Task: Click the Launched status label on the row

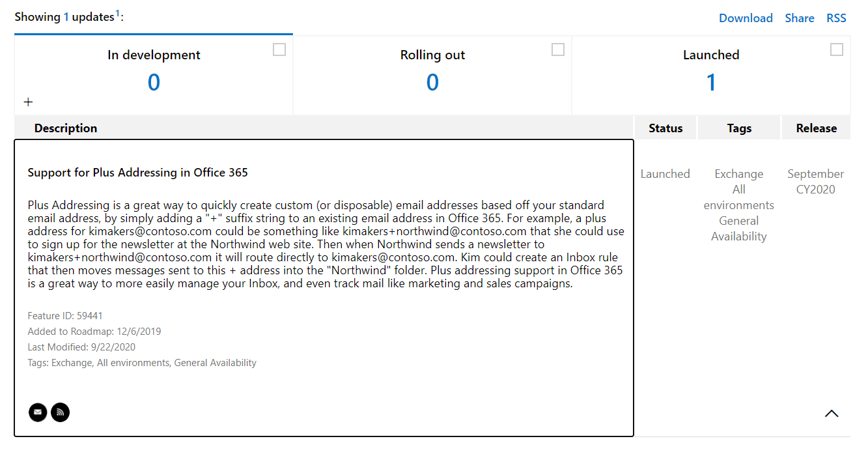Action: [x=665, y=173]
